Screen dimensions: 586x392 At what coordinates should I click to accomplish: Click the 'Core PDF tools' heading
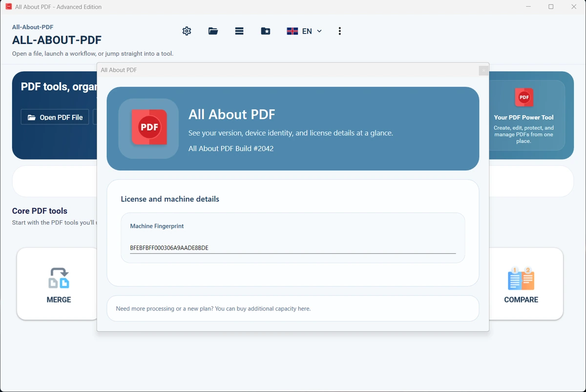40,211
